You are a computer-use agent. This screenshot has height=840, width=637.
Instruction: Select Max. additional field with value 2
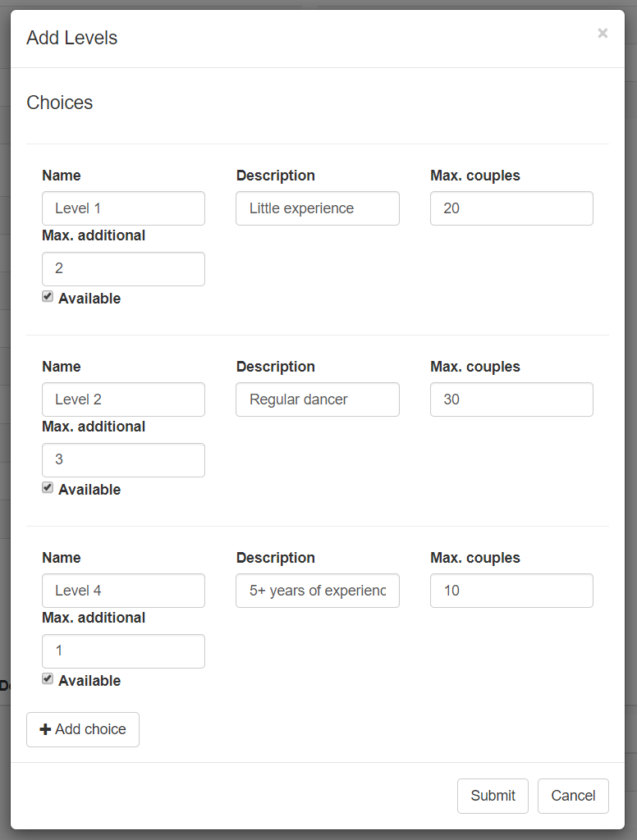(123, 269)
